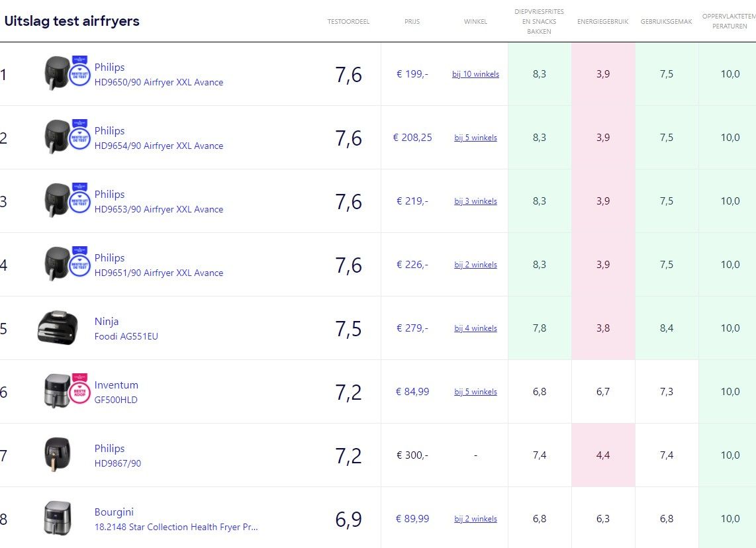This screenshot has height=548, width=756.
Task: Click the 'Beste uit de test' badge on HD9651/90
Action: point(79,263)
